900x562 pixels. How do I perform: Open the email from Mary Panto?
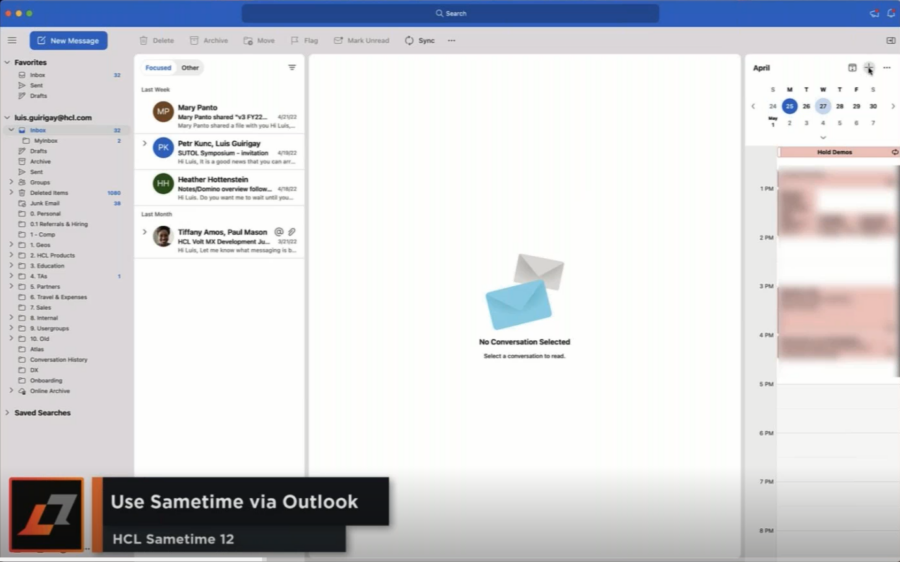click(x=219, y=116)
